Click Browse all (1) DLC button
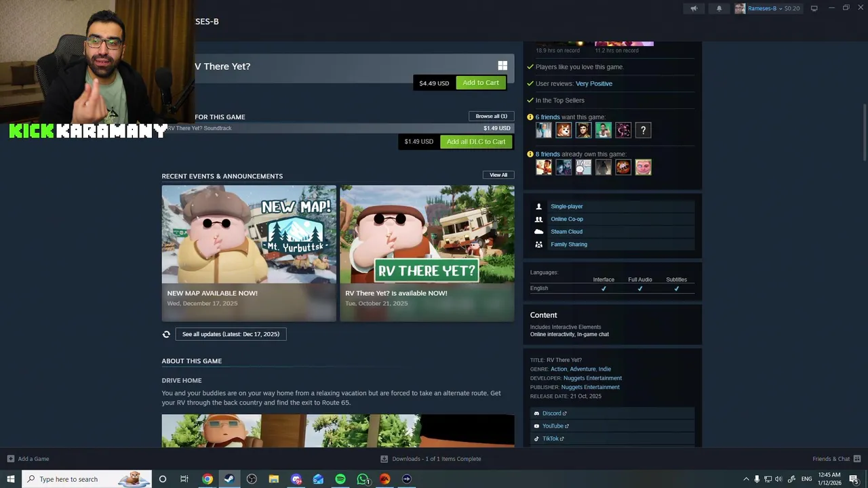This screenshot has width=868, height=488. click(x=491, y=116)
